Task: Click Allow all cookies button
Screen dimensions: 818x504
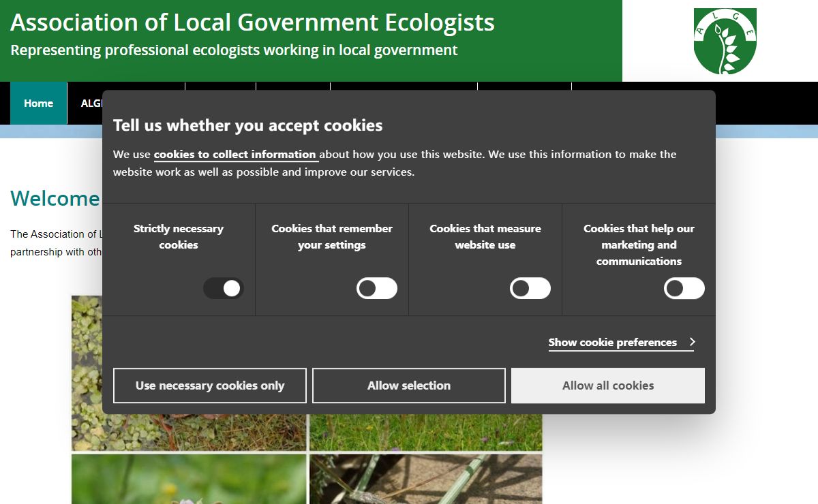Action: tap(608, 385)
